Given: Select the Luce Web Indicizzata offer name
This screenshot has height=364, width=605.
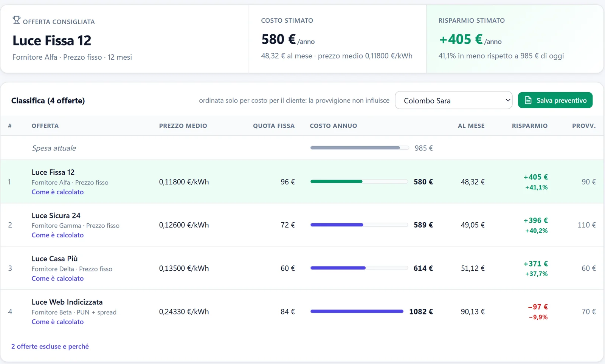Looking at the screenshot, I should (x=67, y=302).
